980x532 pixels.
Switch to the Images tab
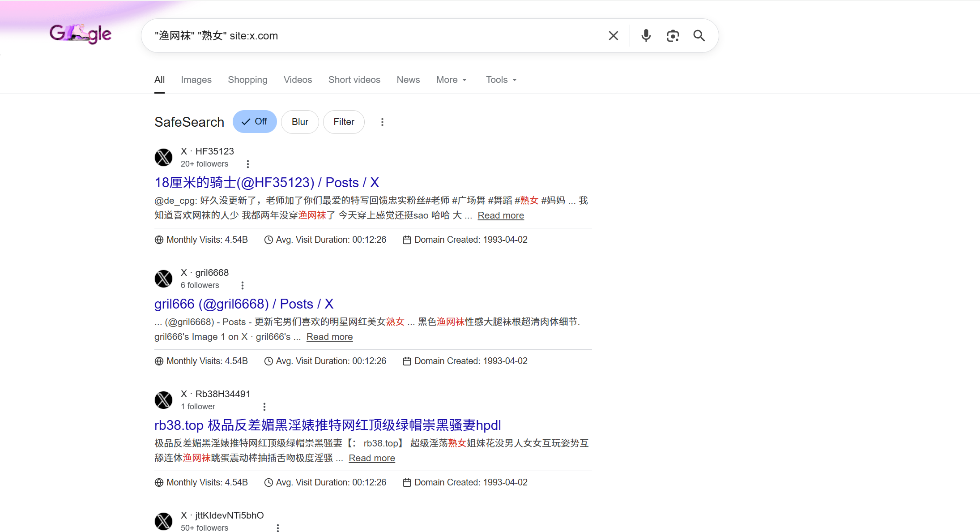click(x=196, y=80)
